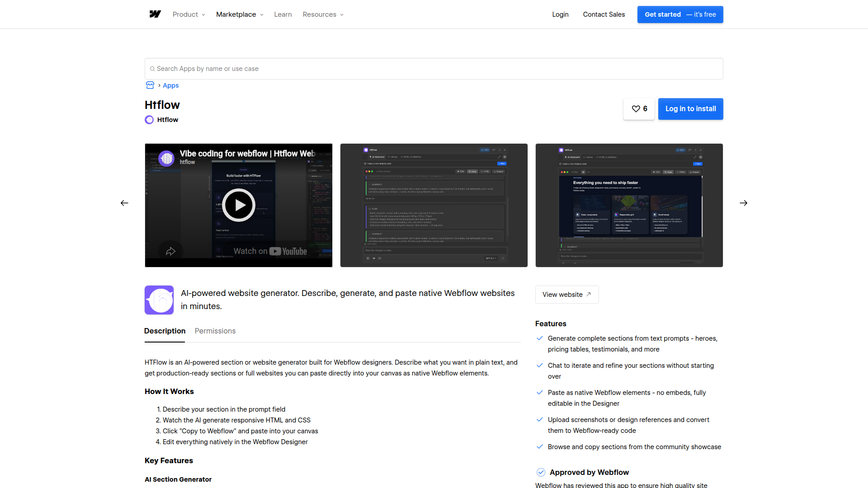This screenshot has height=488, width=868.
Task: Open the third screenshot with feature cards
Action: point(629,206)
